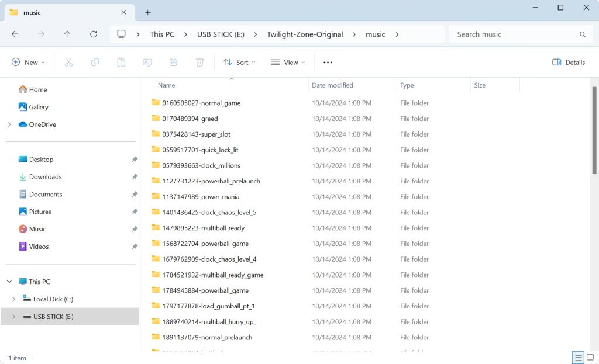The height and width of the screenshot is (364, 599).
Task: Refresh the music folder view
Action: pyautogui.click(x=93, y=34)
